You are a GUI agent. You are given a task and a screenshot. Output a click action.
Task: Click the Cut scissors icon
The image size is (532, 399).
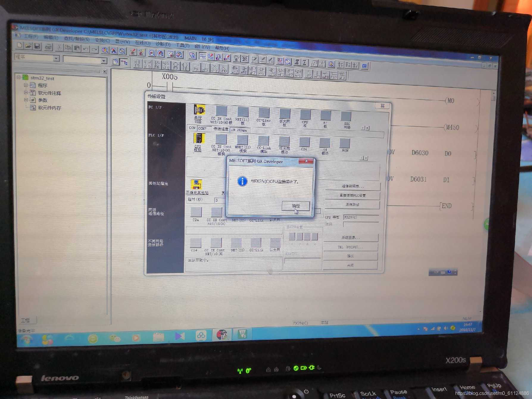[59, 47]
